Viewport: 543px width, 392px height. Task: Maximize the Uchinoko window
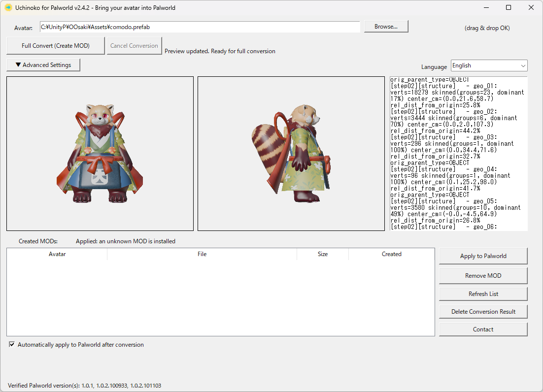509,7
